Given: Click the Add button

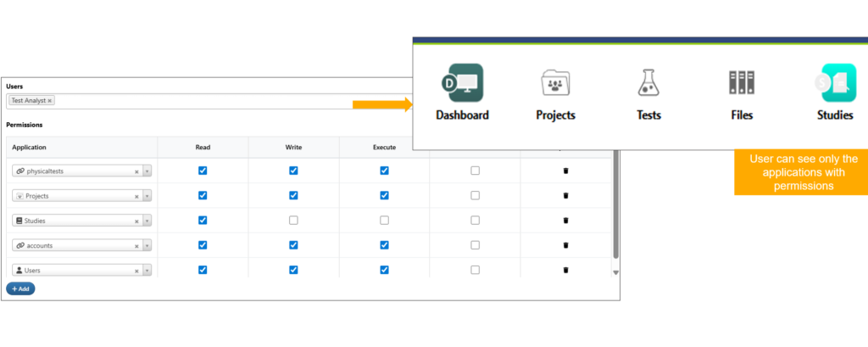Looking at the screenshot, I should click(x=20, y=288).
